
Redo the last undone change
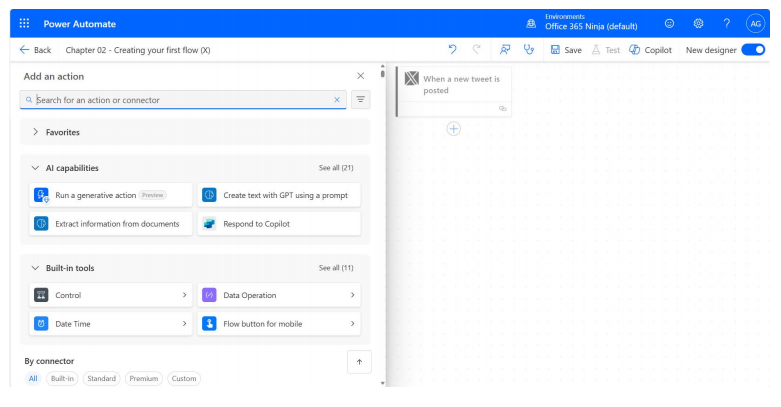(477, 49)
